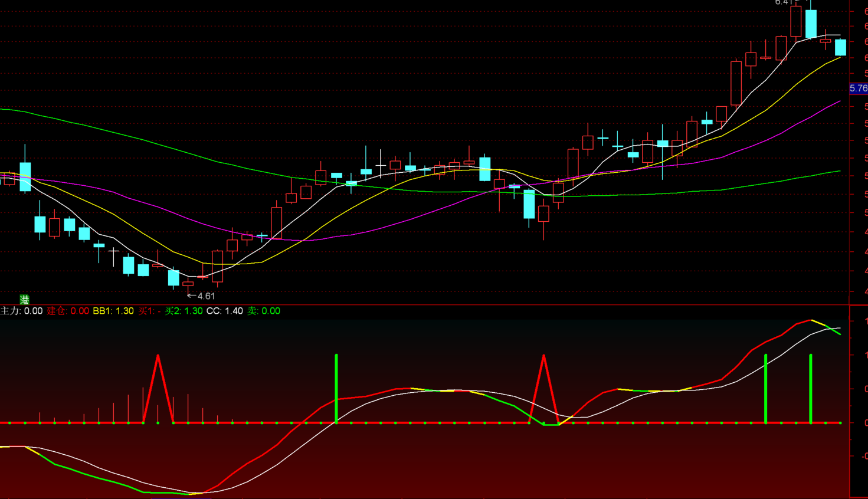Select the green 买2: 1.30 label

pos(184,311)
